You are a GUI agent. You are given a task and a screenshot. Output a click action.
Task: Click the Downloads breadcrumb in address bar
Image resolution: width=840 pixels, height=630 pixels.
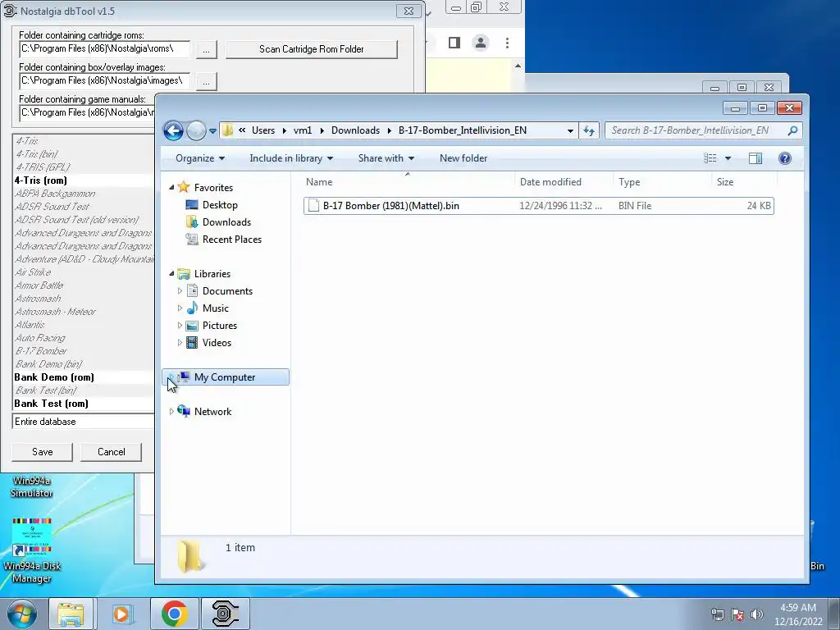coord(355,130)
